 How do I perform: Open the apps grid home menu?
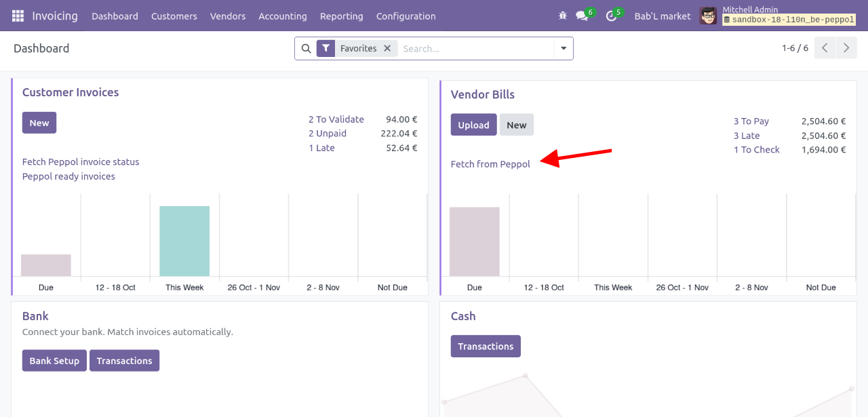tap(18, 16)
